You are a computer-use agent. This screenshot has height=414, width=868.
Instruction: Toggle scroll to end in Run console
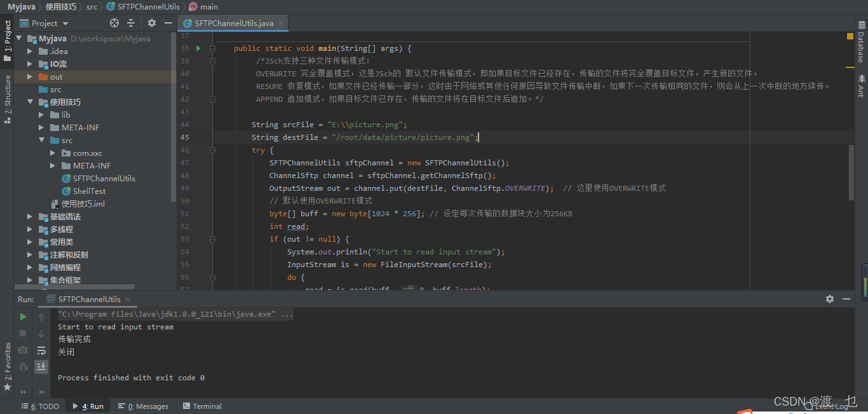click(41, 366)
